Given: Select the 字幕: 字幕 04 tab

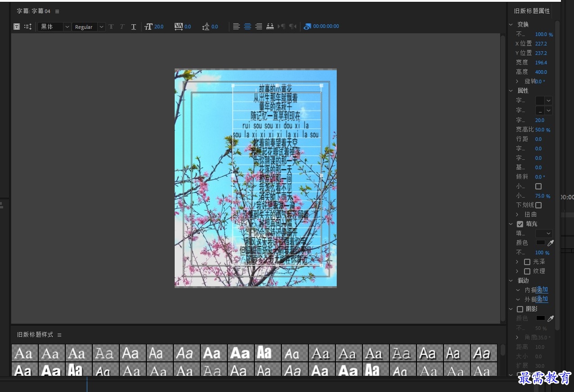Looking at the screenshot, I should pos(33,11).
